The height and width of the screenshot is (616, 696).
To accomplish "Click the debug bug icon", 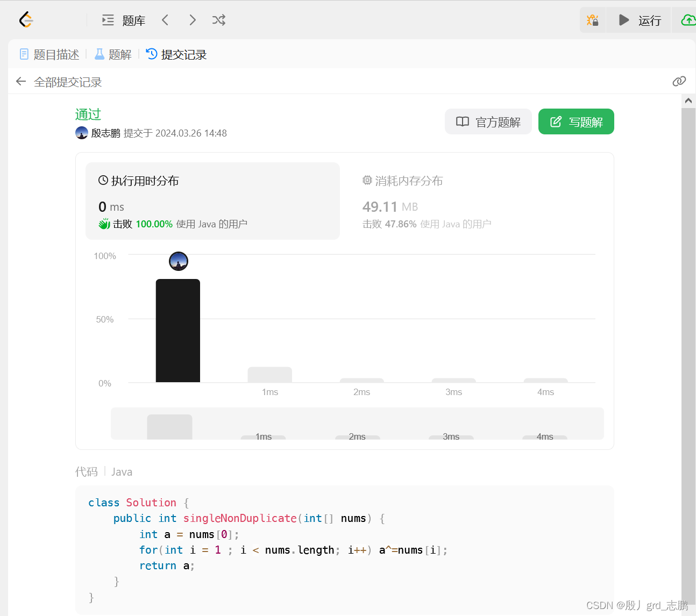I will (593, 20).
